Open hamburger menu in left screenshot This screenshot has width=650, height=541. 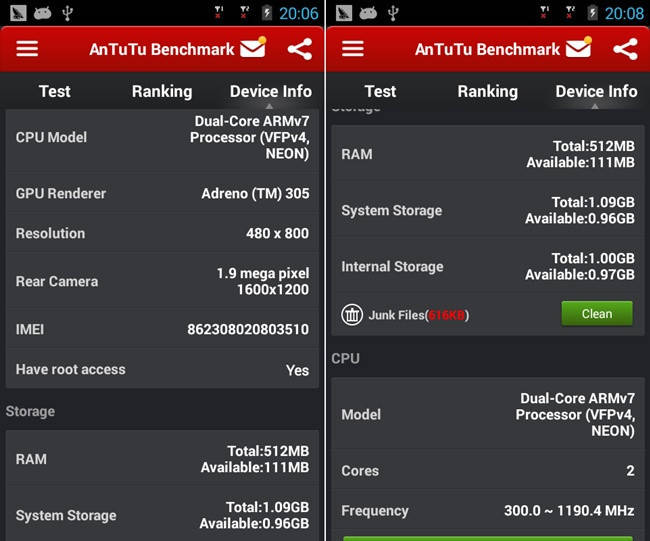pos(27,49)
